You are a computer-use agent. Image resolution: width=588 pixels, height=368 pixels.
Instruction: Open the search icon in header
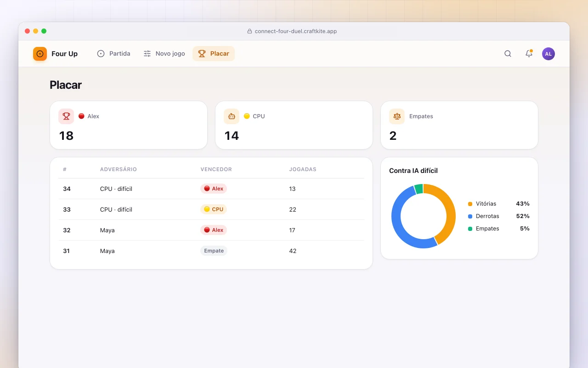(508, 54)
